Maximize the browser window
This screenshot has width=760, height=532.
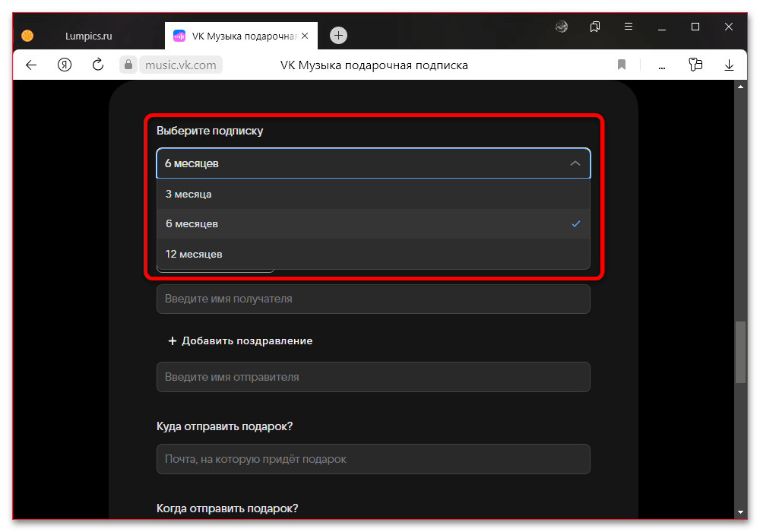[x=695, y=27]
